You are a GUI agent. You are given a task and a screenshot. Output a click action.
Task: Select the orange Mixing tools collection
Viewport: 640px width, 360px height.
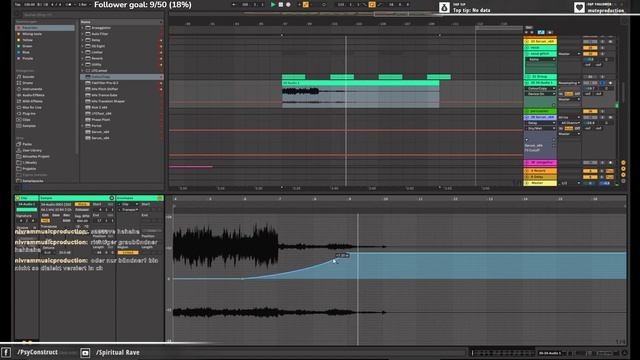pyautogui.click(x=31, y=34)
